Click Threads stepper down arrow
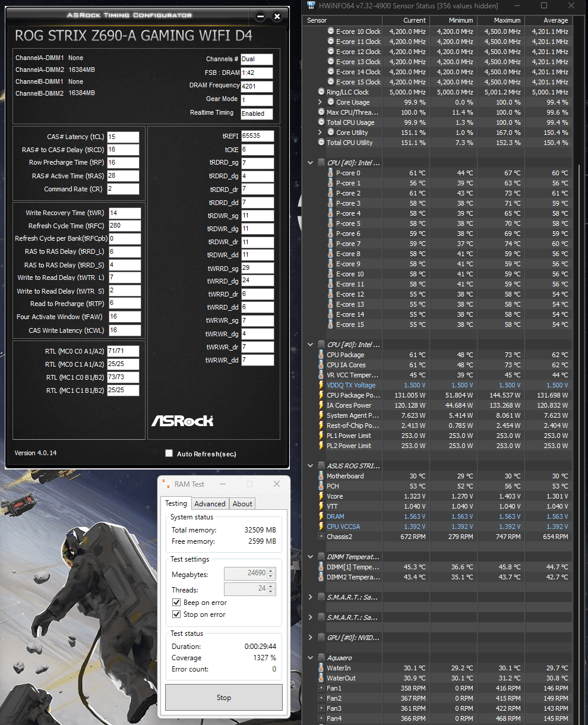Viewport: 588px width, 725px height. click(x=271, y=592)
